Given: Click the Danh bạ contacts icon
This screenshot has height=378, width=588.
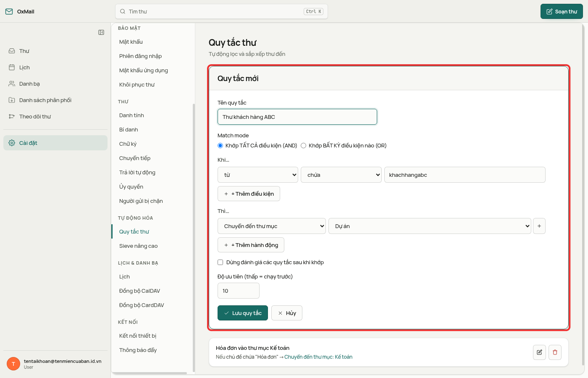Looking at the screenshot, I should click(x=12, y=84).
